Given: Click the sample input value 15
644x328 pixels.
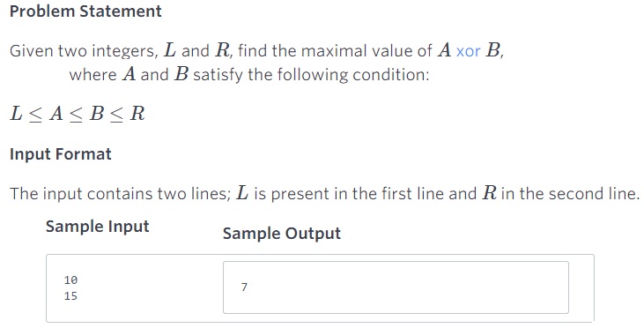Looking at the screenshot, I should coord(70,296).
